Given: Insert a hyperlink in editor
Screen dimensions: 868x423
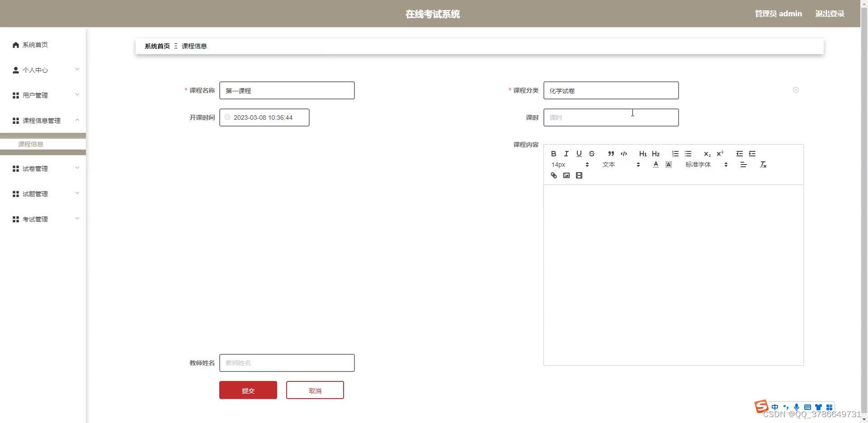Looking at the screenshot, I should [553, 175].
